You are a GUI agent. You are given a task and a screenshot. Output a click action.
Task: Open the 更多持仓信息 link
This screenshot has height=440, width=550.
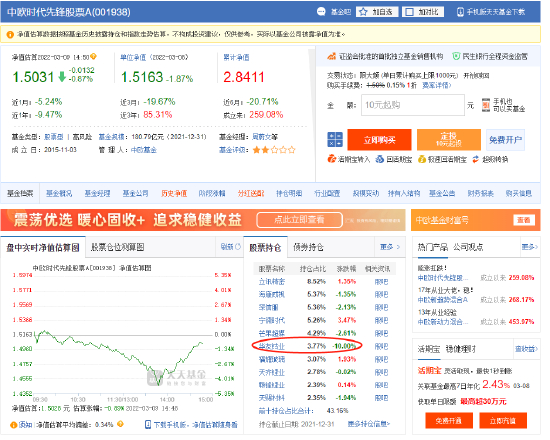[369, 424]
